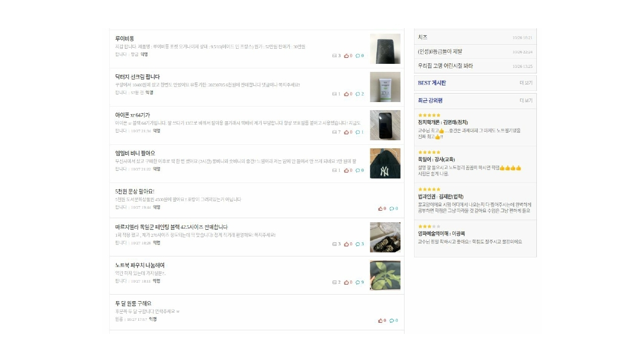
Task: Click image count icon on 마르지엘라 post
Action: tap(335, 244)
